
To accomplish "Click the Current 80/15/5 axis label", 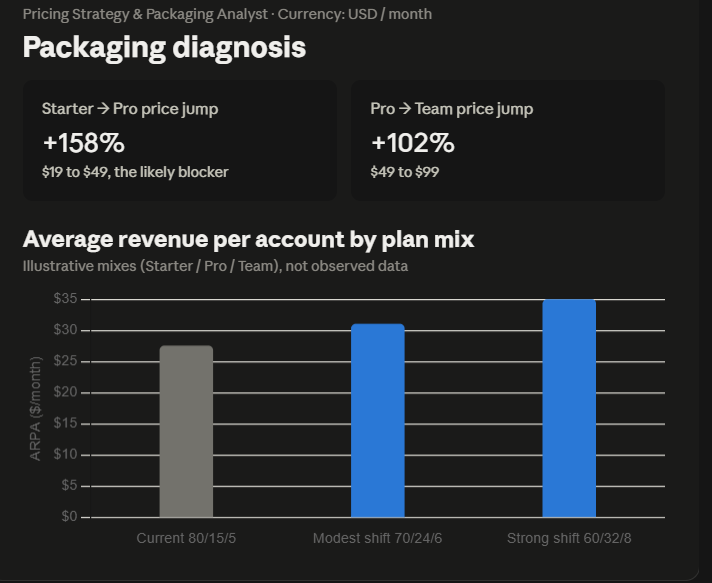I will point(186,539).
